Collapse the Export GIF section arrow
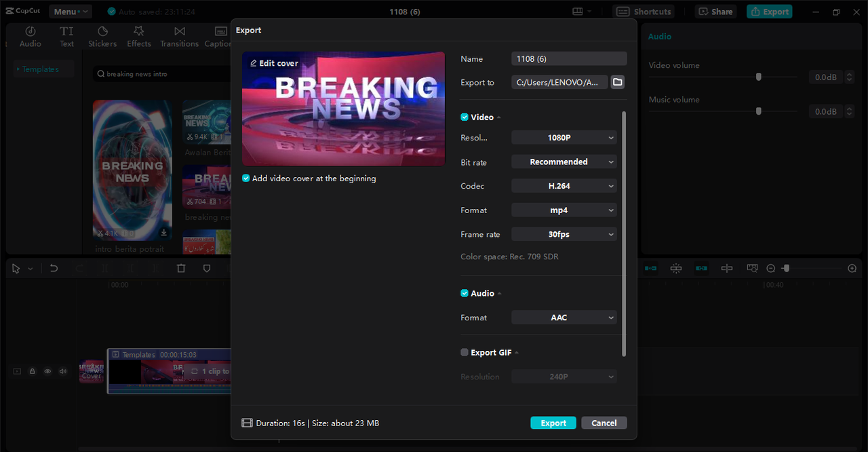This screenshot has height=452, width=868. 517,352
